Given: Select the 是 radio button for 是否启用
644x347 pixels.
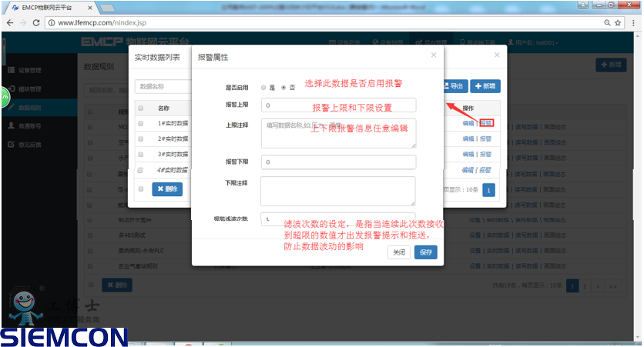Looking at the screenshot, I should [x=263, y=88].
